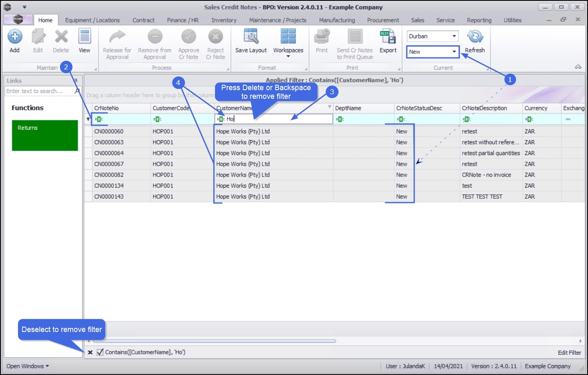
Task: Click the filter condition icon under CrNoteDescription
Action: coord(467,119)
